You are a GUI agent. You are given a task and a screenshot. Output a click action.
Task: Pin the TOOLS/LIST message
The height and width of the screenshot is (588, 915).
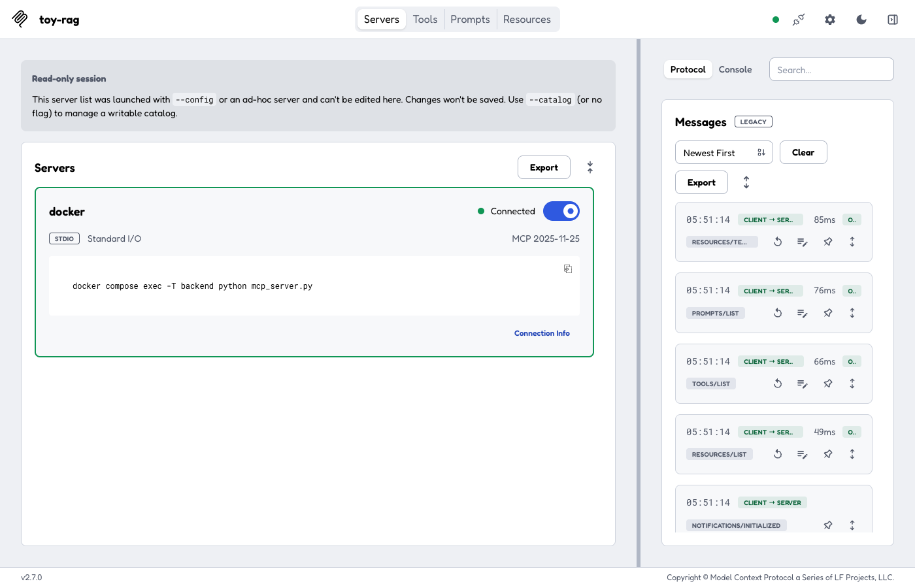[828, 384]
